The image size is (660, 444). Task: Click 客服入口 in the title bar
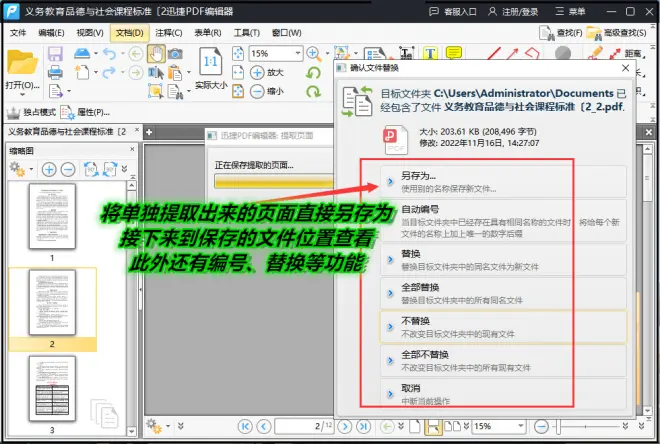[452, 11]
